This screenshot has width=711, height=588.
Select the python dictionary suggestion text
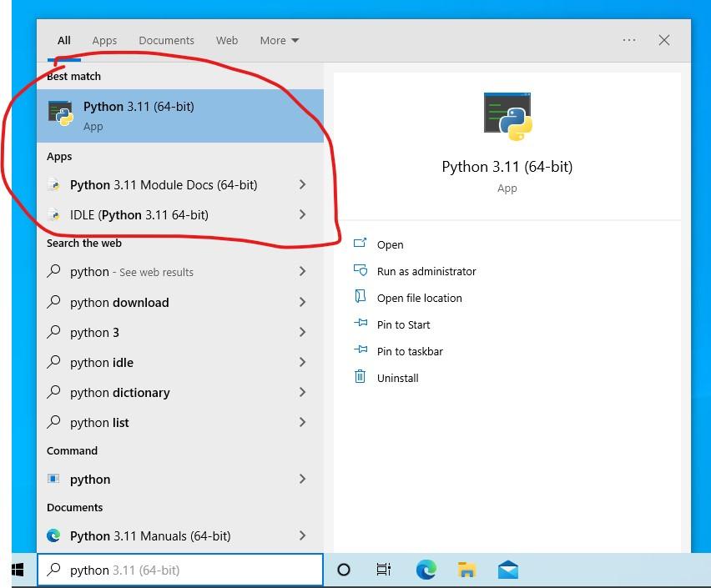pos(119,393)
